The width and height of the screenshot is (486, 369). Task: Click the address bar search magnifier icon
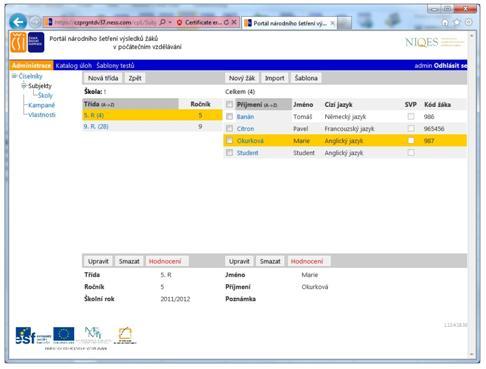(162, 22)
